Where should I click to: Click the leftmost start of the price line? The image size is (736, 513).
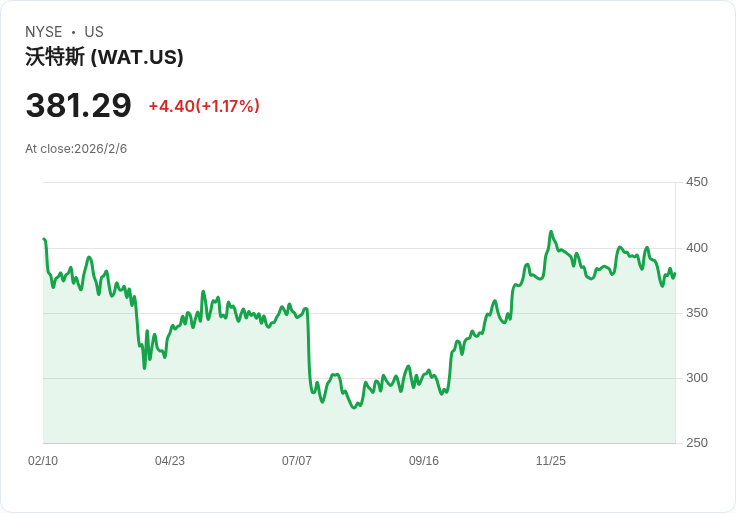(44, 239)
